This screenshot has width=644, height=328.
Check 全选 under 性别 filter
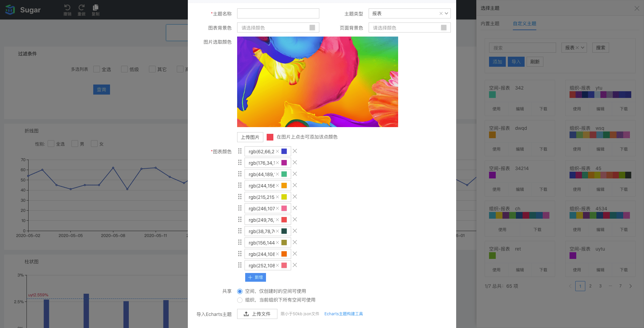[x=51, y=144]
